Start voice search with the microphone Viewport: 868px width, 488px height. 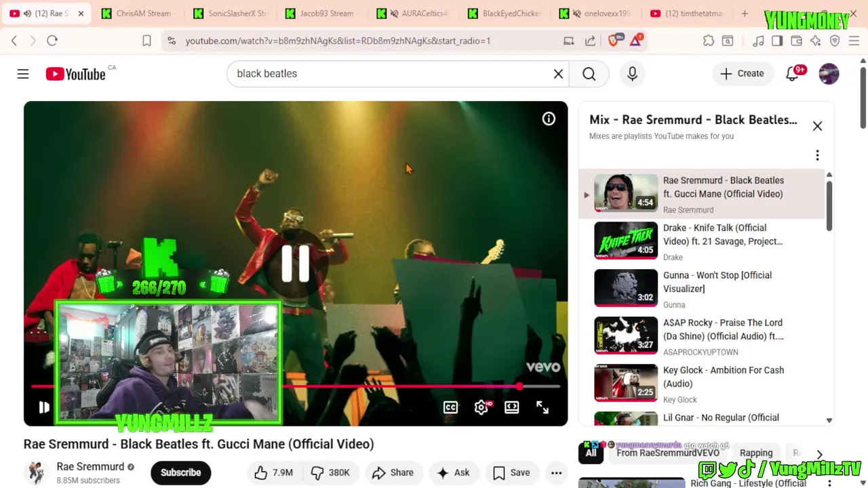632,74
